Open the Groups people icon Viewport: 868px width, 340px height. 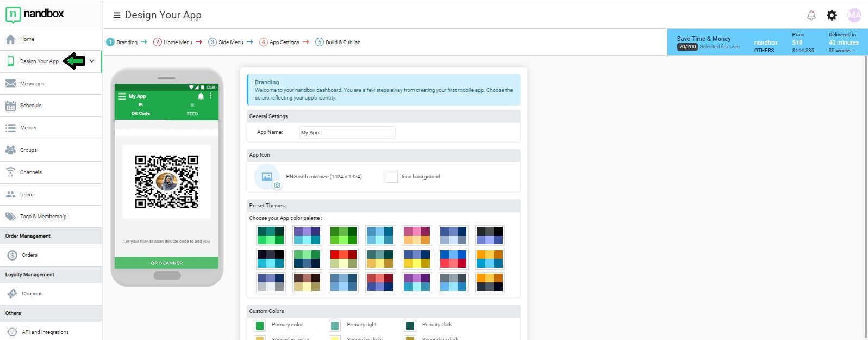(x=10, y=150)
